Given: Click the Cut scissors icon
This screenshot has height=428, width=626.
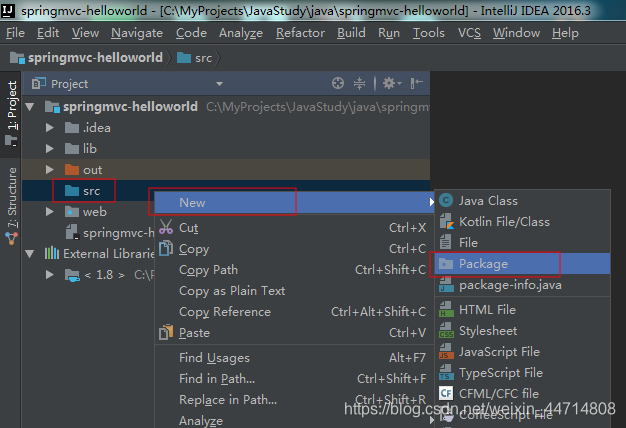Looking at the screenshot, I should pos(166,227).
